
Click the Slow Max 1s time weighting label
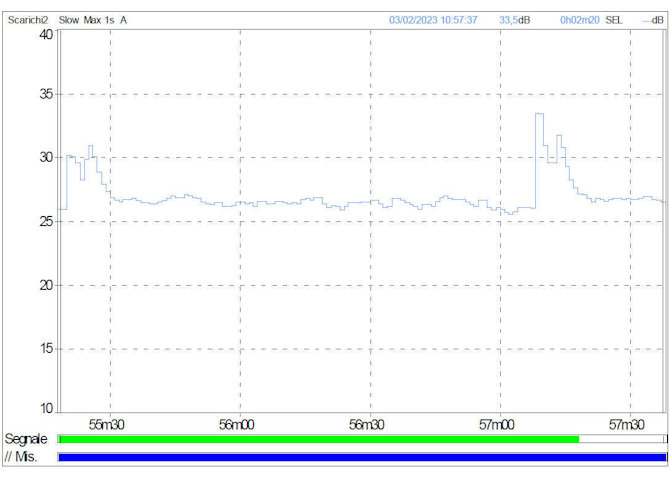[x=87, y=20]
